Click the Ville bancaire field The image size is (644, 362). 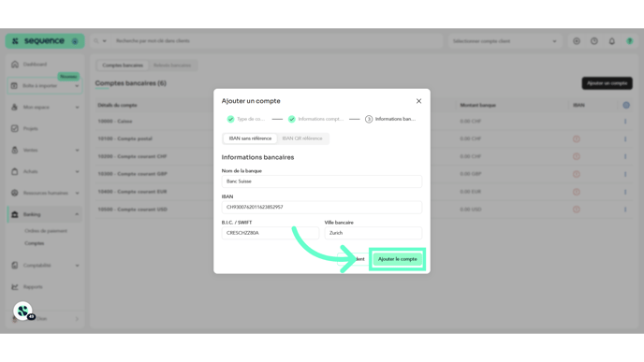pos(373,233)
